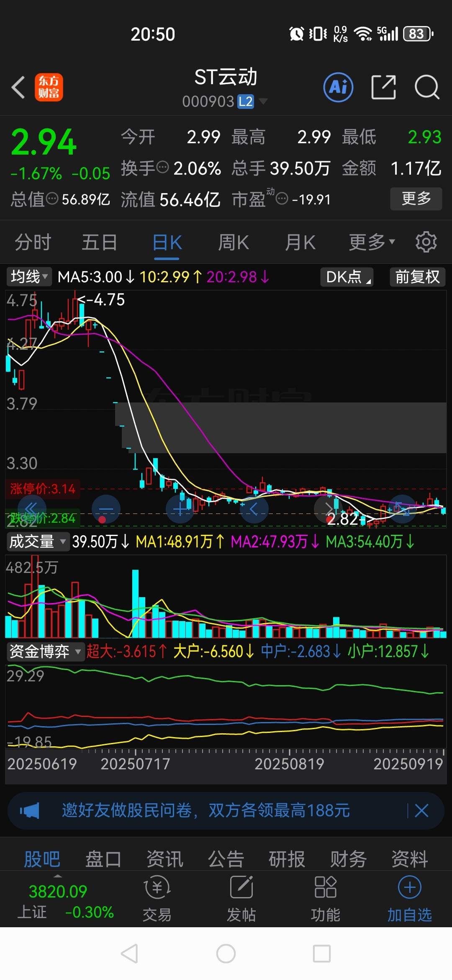The image size is (452, 980).
Task: Tap the ST云动 stock title
Action: [226, 77]
